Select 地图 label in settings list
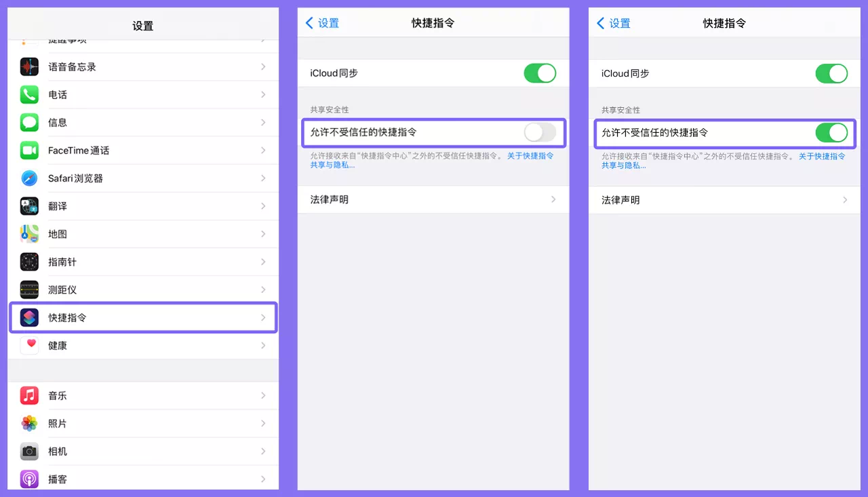This screenshot has width=868, height=497. pyautogui.click(x=58, y=234)
